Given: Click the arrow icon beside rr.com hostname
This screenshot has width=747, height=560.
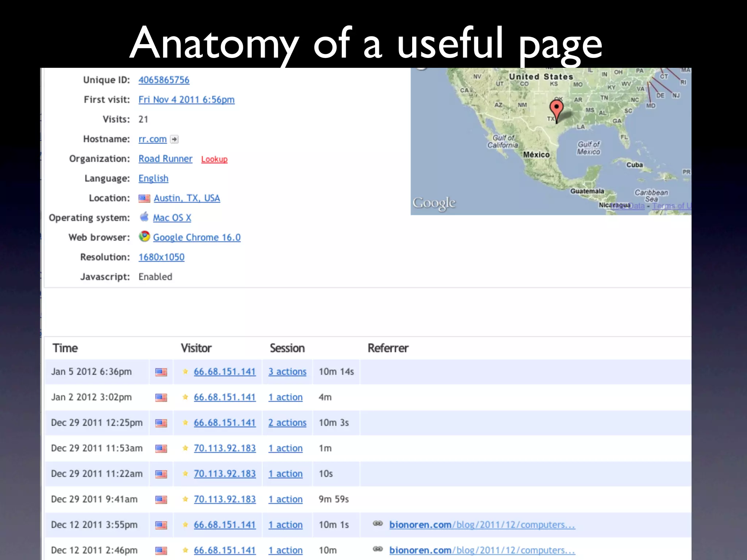Looking at the screenshot, I should [x=174, y=139].
